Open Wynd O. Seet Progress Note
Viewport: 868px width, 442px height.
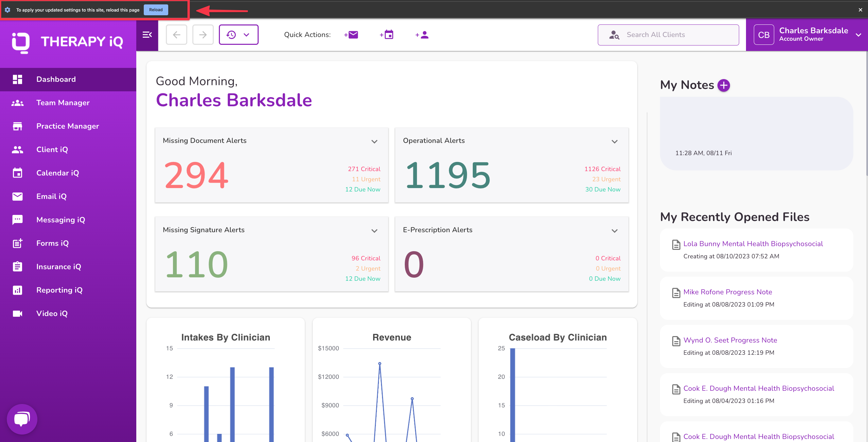[x=730, y=340]
